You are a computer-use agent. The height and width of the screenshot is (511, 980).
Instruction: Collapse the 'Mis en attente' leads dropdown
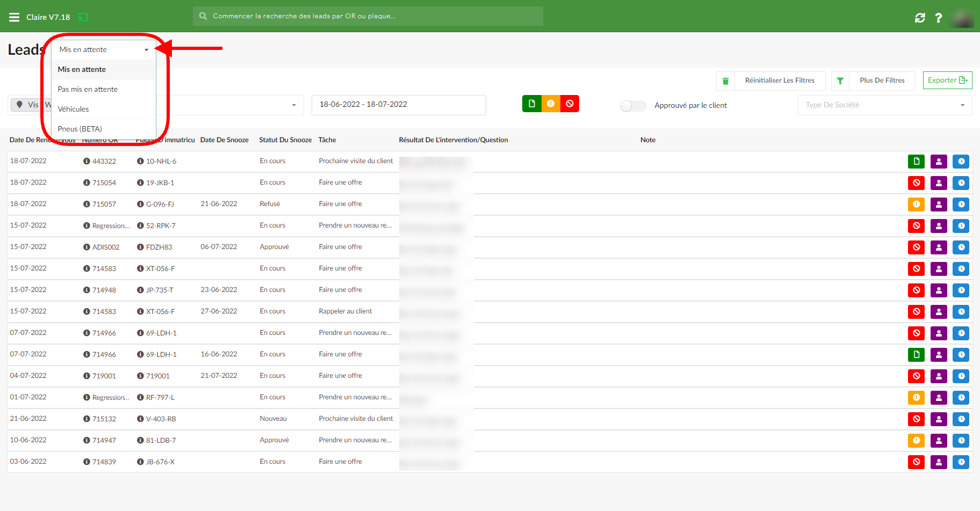104,49
